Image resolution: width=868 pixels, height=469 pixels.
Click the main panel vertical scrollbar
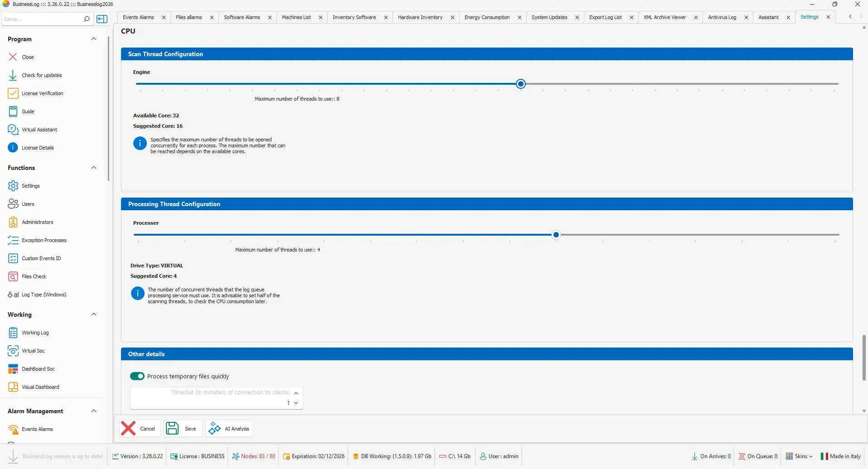pyautogui.click(x=864, y=358)
